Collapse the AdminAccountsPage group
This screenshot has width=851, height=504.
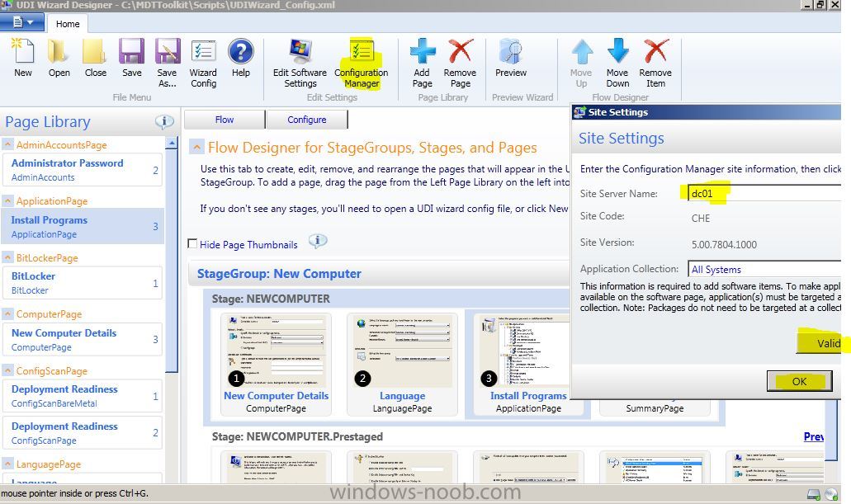click(7, 144)
